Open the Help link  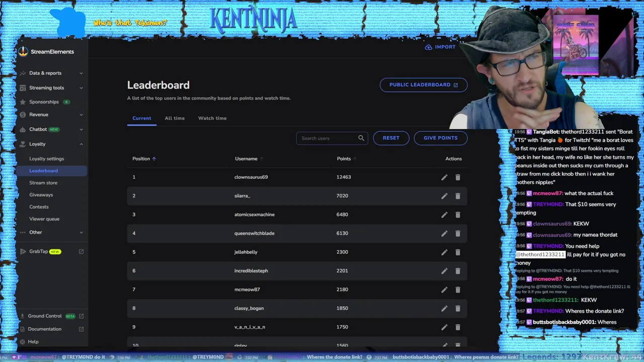click(x=33, y=342)
